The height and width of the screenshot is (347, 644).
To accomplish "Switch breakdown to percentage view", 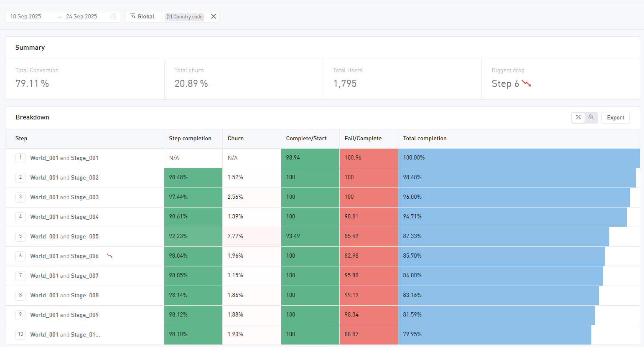I will (x=578, y=117).
